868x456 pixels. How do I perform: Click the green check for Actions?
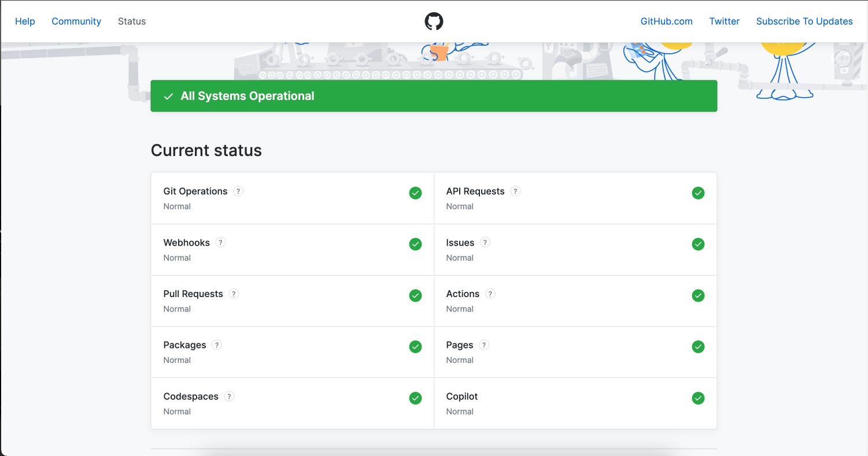tap(698, 295)
